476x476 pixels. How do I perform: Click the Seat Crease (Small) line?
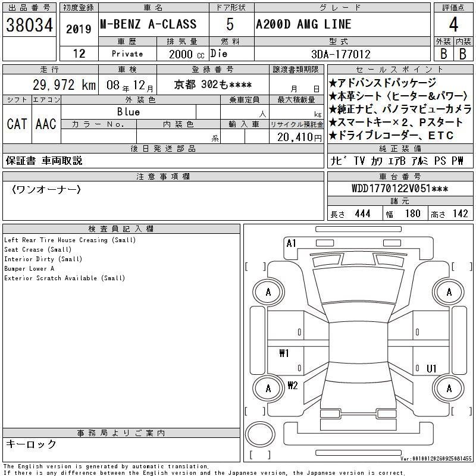point(37,249)
